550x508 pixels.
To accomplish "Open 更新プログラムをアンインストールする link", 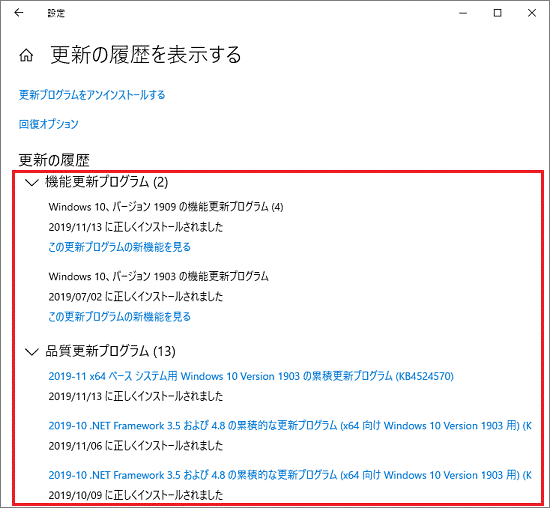I will tap(92, 95).
